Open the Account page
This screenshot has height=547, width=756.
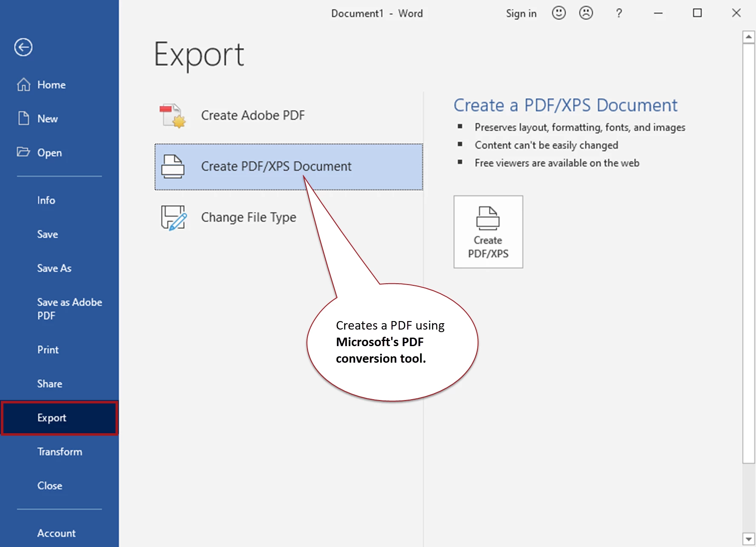click(x=56, y=533)
